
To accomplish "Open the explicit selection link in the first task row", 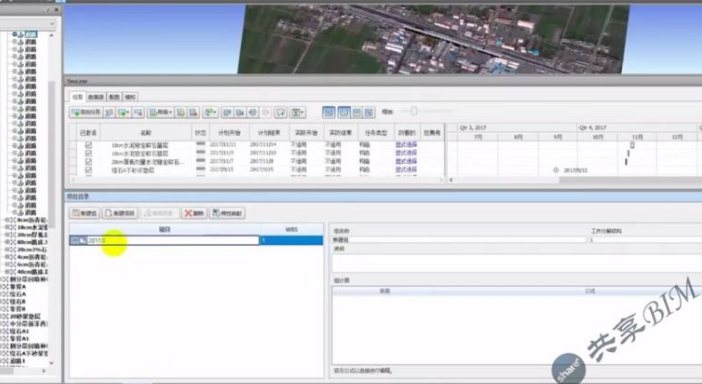I will point(406,145).
